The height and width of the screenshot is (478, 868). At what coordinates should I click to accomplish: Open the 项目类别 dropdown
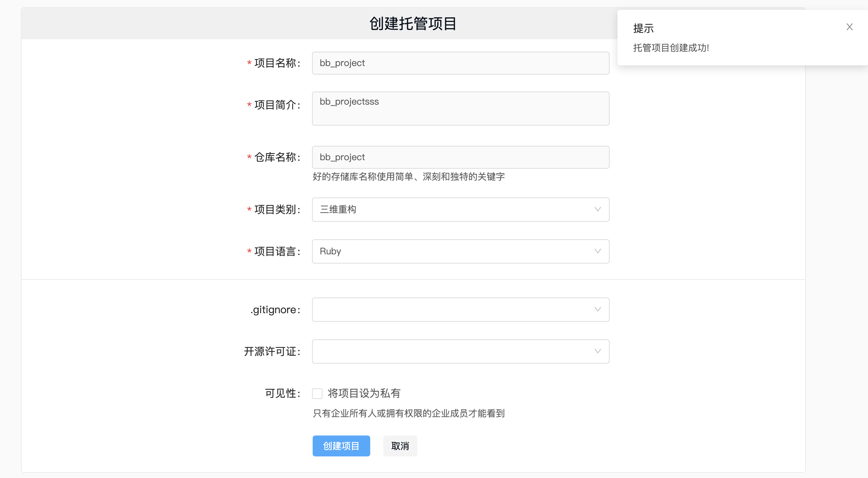(460, 210)
